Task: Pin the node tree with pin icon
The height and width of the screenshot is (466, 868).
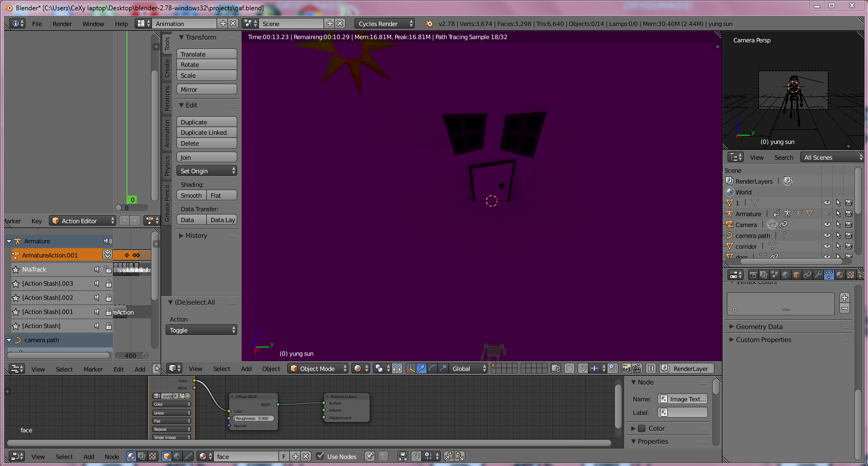Action: pos(369,456)
